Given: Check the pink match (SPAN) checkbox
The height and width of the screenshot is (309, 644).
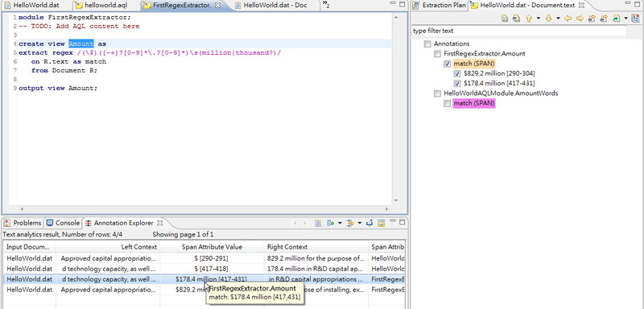Looking at the screenshot, I should [x=448, y=104].
